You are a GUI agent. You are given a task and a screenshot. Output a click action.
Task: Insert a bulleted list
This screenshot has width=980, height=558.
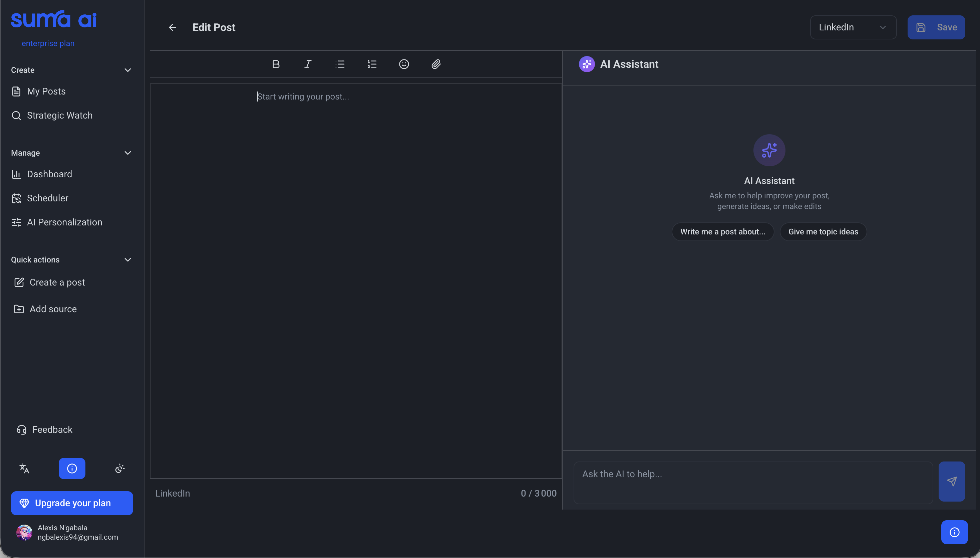pyautogui.click(x=340, y=64)
